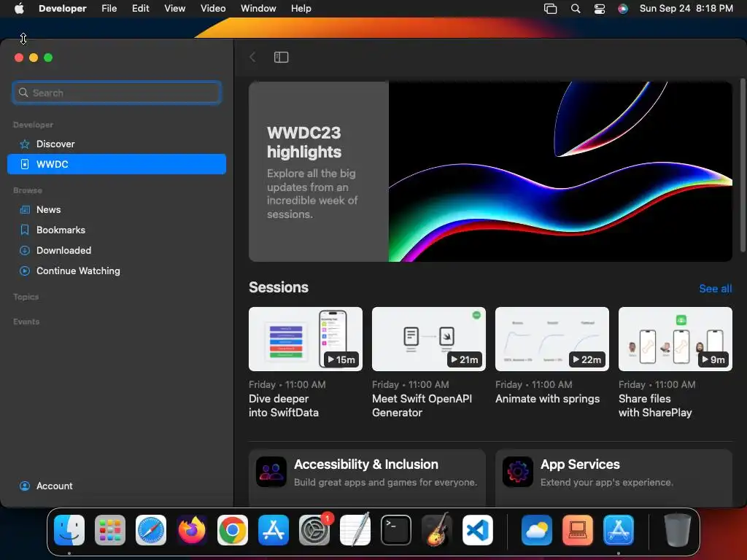Collapse the Browse section header
This screenshot has width=747, height=560.
coord(28,190)
